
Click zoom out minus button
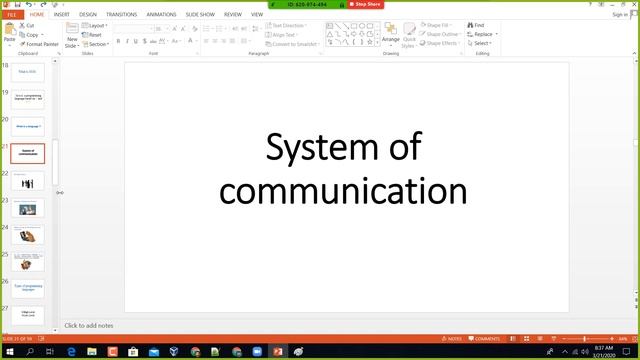[564, 339]
